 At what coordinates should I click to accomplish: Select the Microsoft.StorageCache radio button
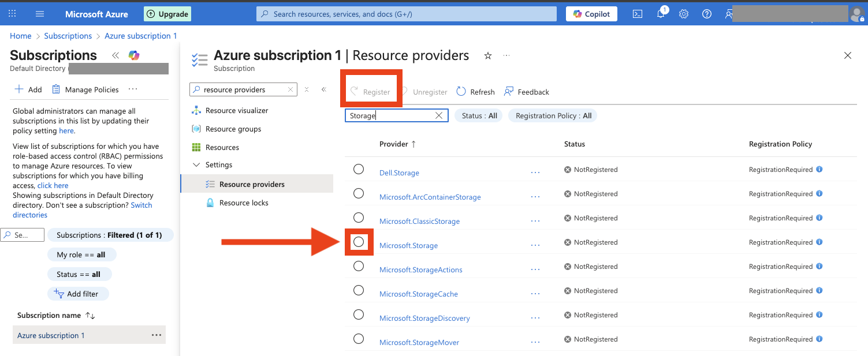pos(359,290)
